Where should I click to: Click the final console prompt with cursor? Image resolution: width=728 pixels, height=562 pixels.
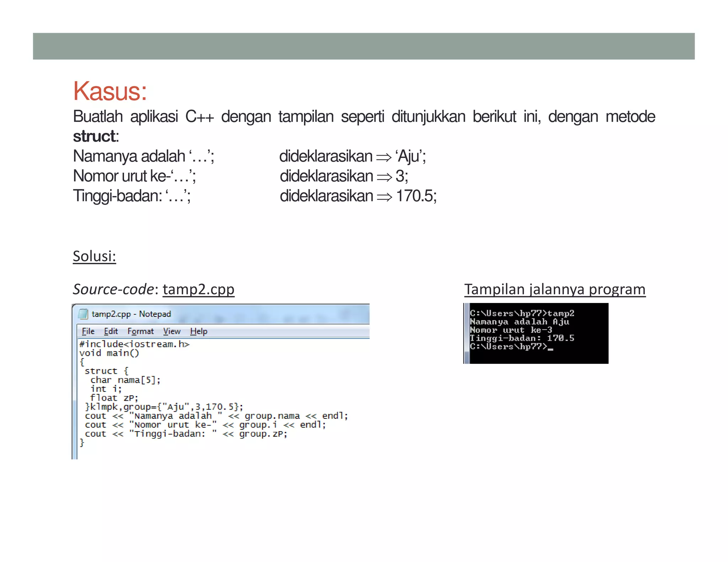coord(512,347)
